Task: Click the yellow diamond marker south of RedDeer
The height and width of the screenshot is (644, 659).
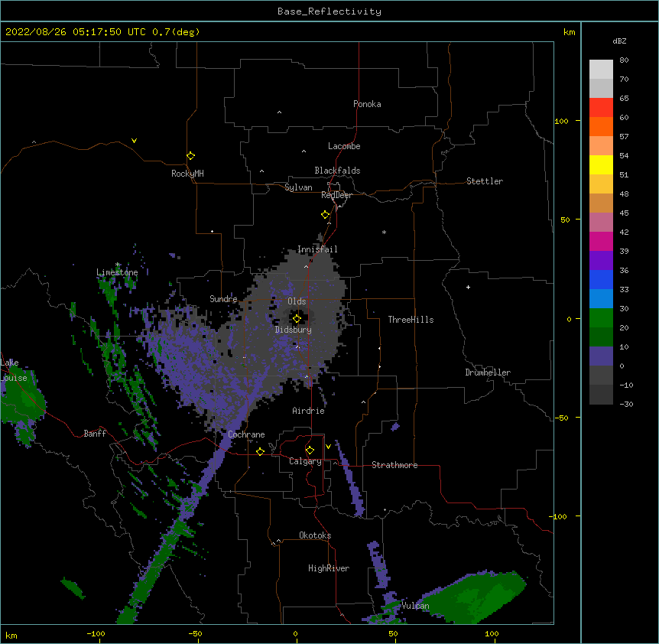Action: 325,215
